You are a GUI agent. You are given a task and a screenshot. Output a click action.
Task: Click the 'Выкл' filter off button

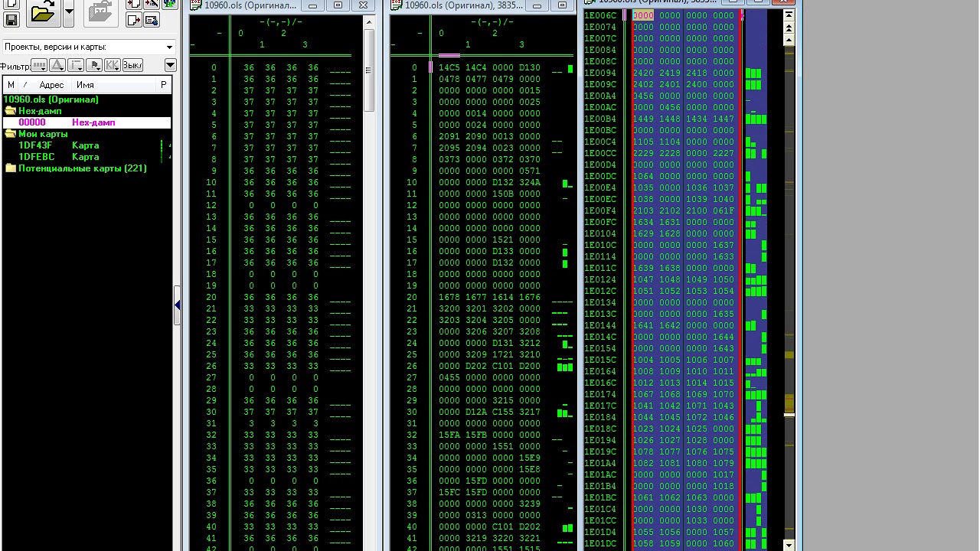(132, 65)
